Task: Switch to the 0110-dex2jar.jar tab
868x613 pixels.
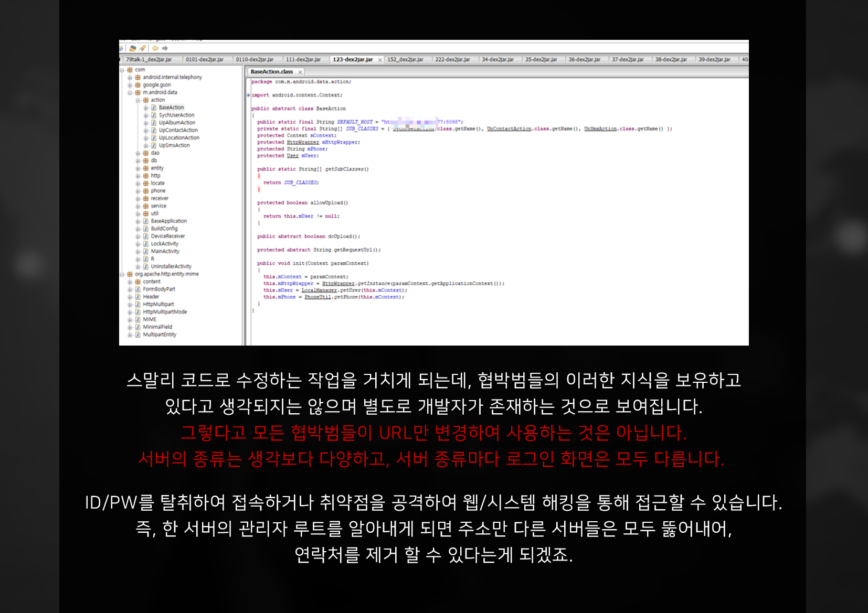Action: click(255, 59)
